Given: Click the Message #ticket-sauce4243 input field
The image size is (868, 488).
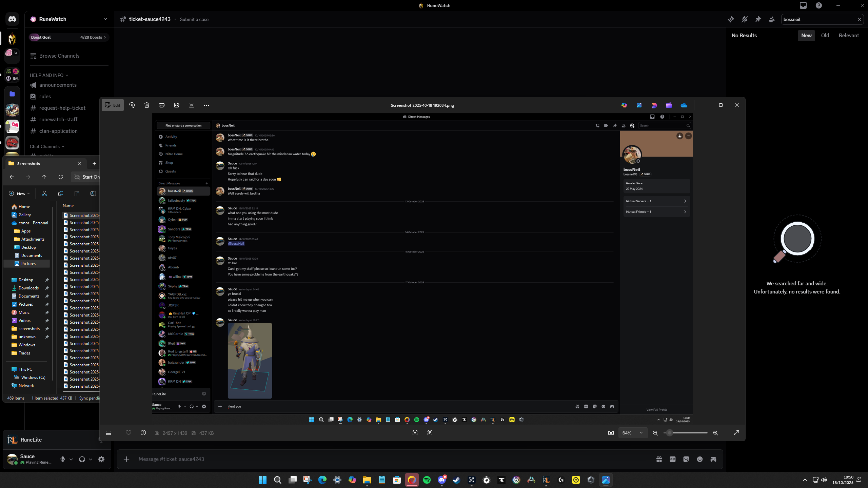Looking at the screenshot, I should 373,459.
